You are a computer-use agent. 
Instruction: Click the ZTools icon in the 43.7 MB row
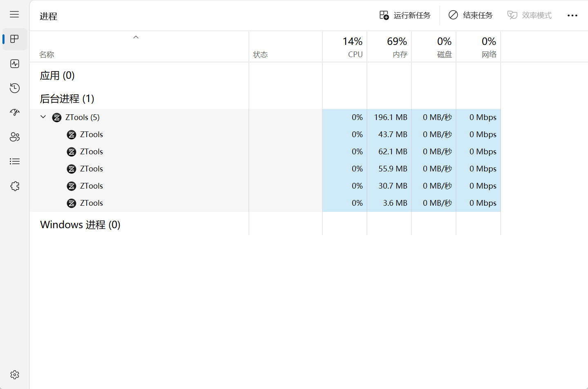coord(72,135)
